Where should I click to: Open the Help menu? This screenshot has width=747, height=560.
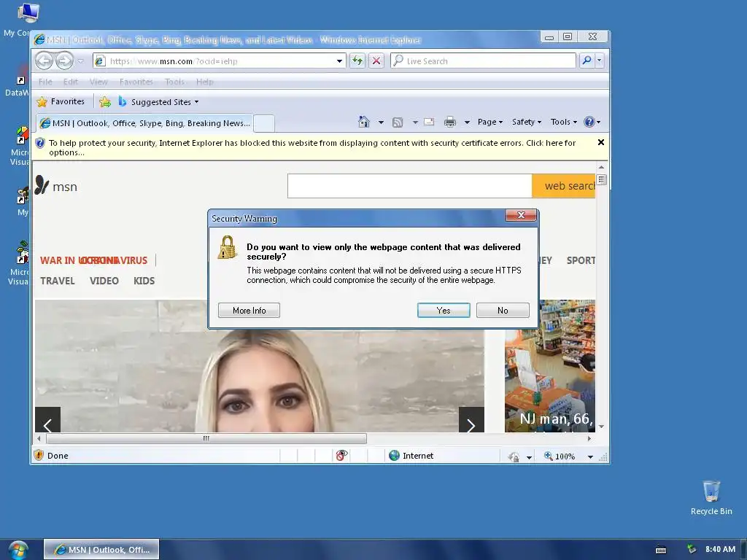205,82
